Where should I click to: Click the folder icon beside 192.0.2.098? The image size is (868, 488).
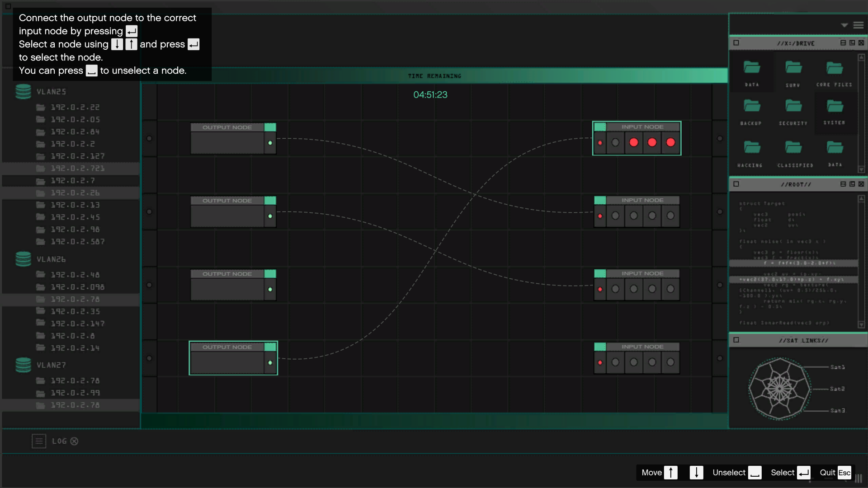point(41,287)
